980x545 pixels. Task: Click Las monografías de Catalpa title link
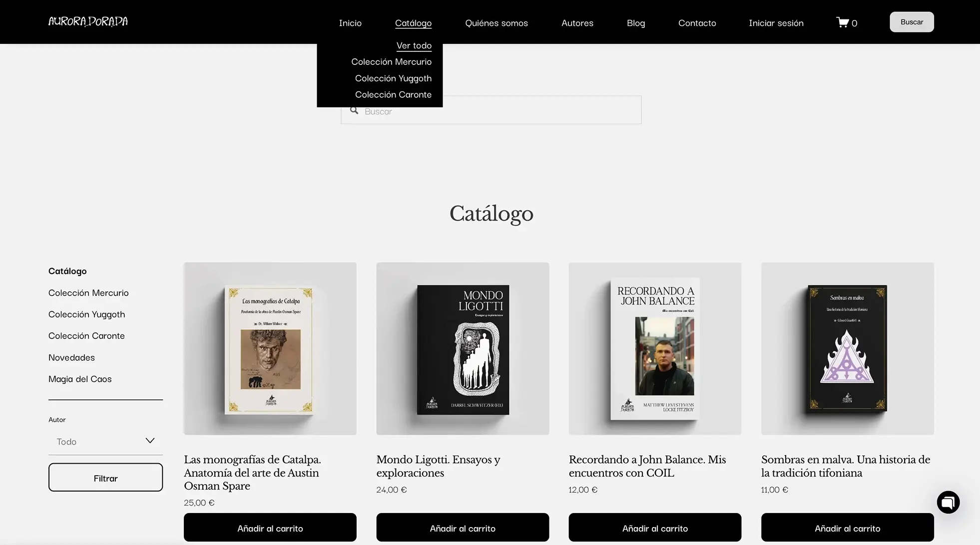tap(252, 473)
